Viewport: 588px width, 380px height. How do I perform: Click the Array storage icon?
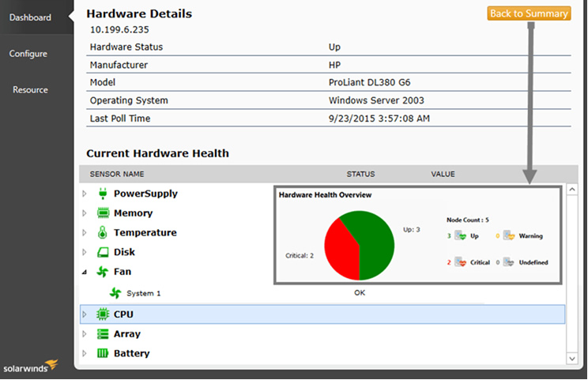[103, 333]
